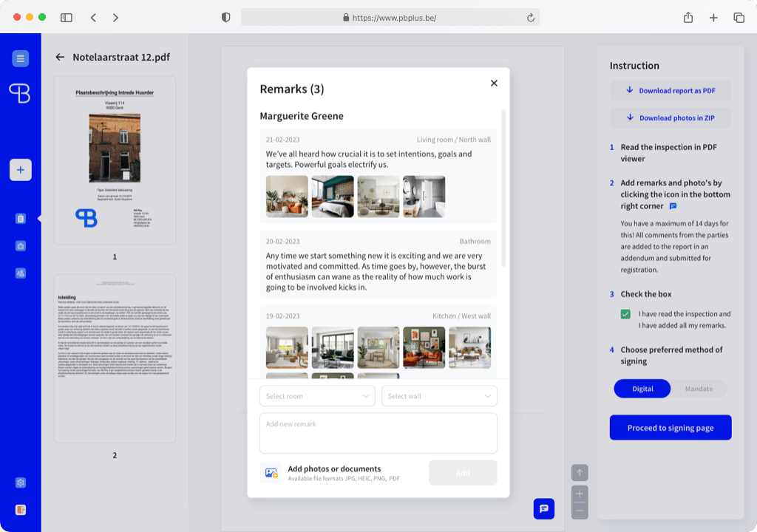Open third photo in Kitchen remark
Viewport: 757px width, 532px height.
point(378,347)
